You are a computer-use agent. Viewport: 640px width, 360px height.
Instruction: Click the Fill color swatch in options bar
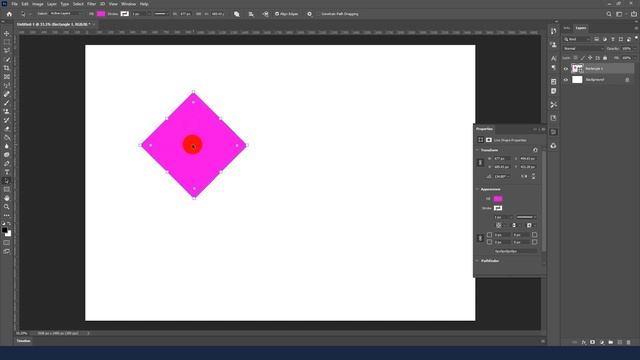tap(101, 14)
